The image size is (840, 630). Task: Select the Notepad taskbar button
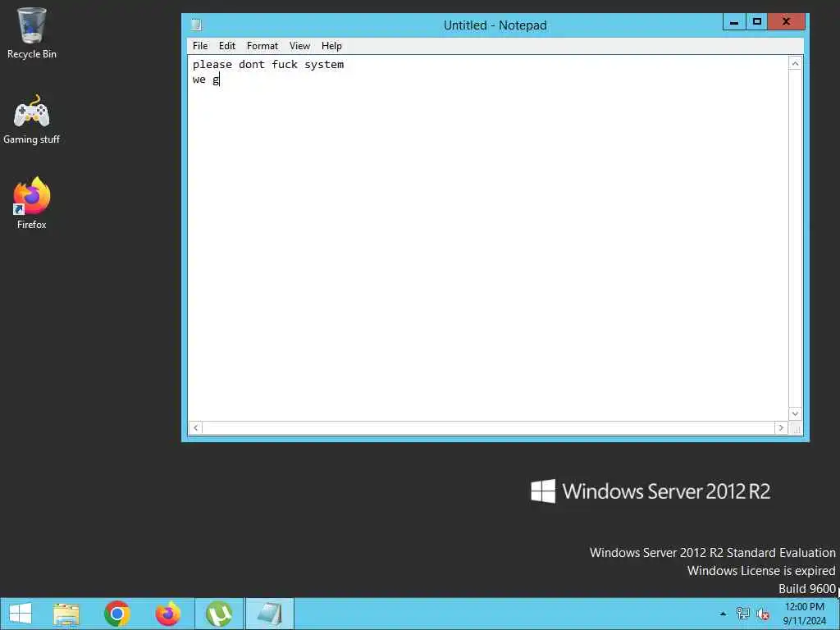point(269,614)
